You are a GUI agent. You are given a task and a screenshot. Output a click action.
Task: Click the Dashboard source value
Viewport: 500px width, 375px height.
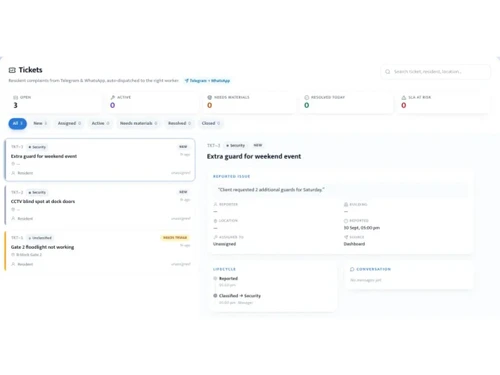354,244
